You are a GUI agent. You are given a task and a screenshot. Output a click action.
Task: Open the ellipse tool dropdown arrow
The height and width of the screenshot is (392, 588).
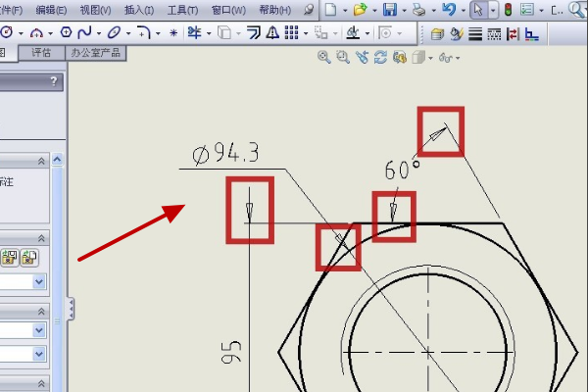128,33
